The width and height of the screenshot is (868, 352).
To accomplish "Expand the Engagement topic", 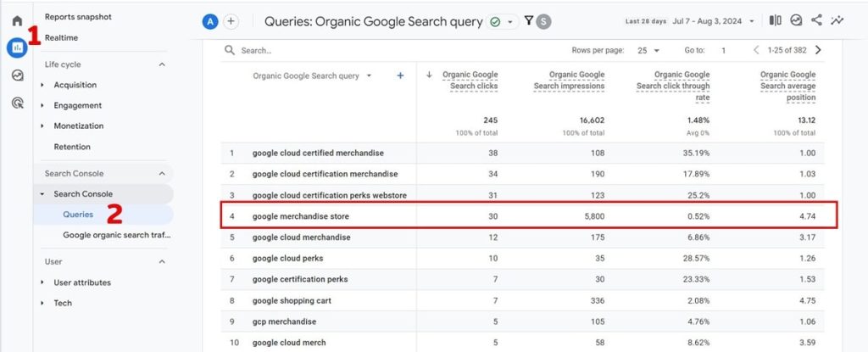I will point(43,105).
